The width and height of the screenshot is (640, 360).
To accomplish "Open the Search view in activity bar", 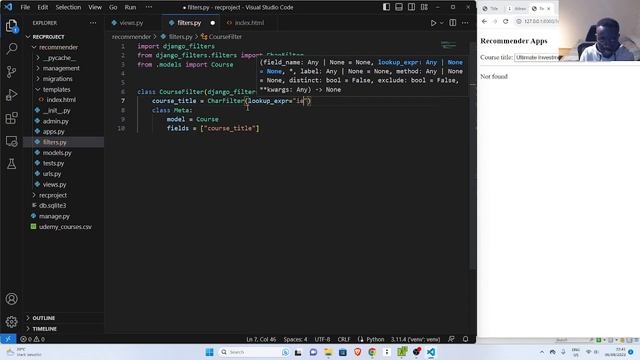I will [x=11, y=49].
